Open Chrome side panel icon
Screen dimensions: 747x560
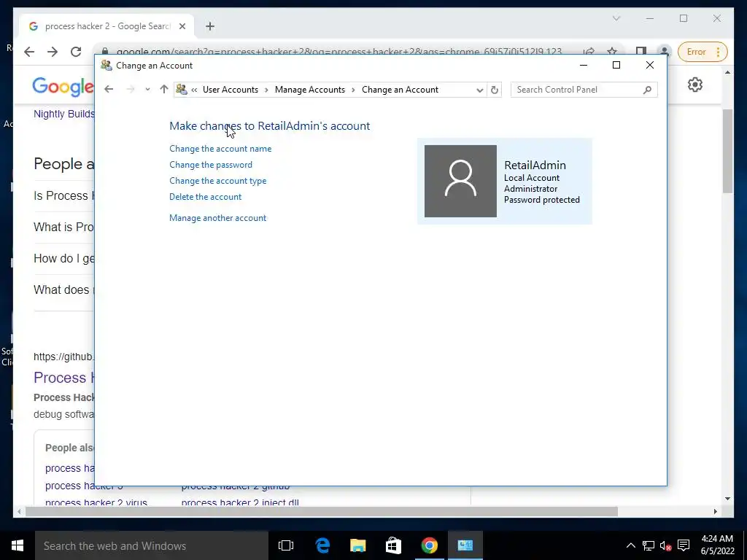coord(640,52)
